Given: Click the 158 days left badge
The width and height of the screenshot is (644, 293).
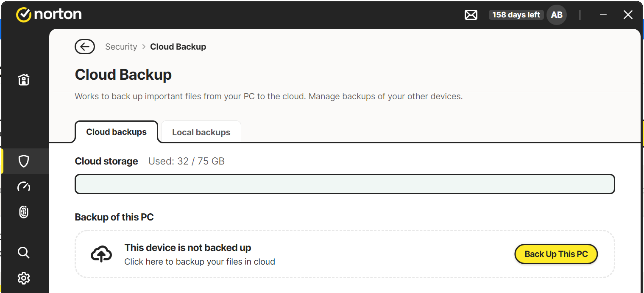Looking at the screenshot, I should pos(516,15).
